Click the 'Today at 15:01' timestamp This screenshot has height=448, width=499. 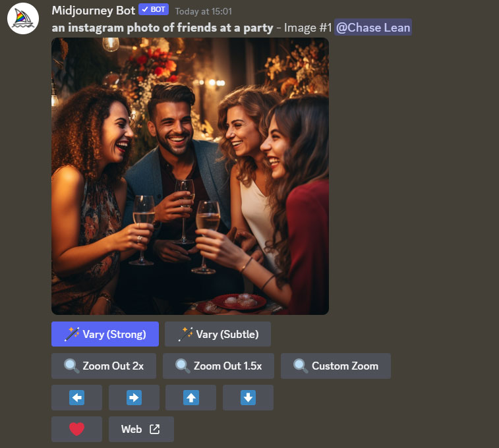coord(203,11)
